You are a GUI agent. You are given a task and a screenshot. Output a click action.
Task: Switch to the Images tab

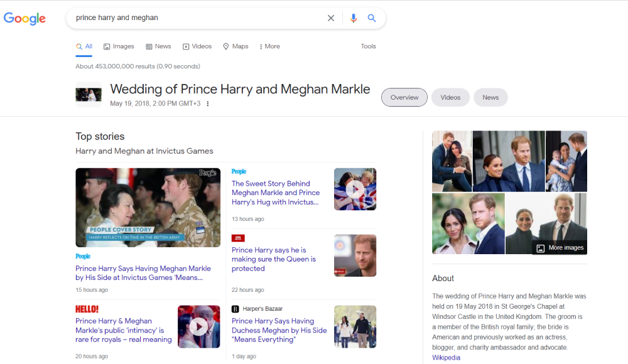tap(119, 46)
